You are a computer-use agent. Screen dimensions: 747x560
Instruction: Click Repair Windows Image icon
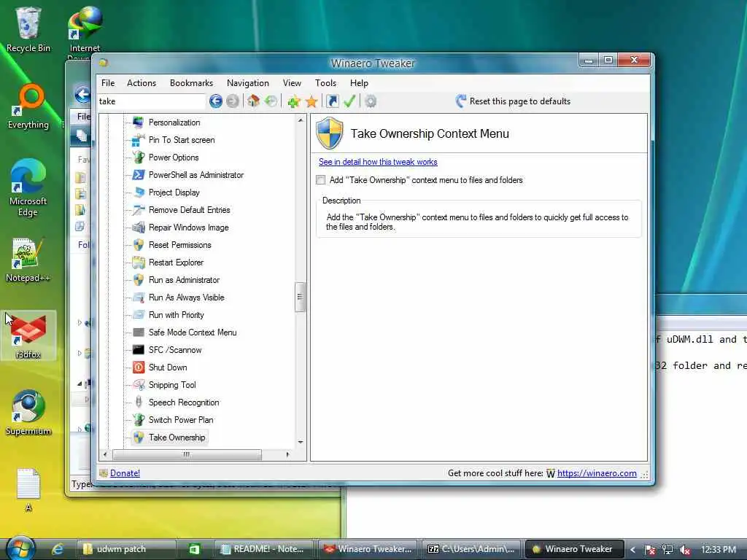(x=138, y=227)
